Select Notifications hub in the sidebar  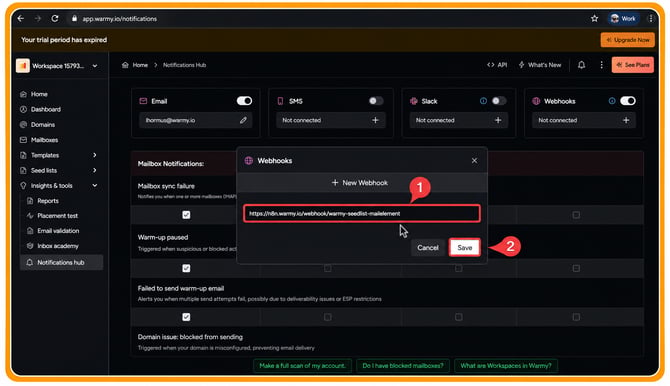point(61,262)
